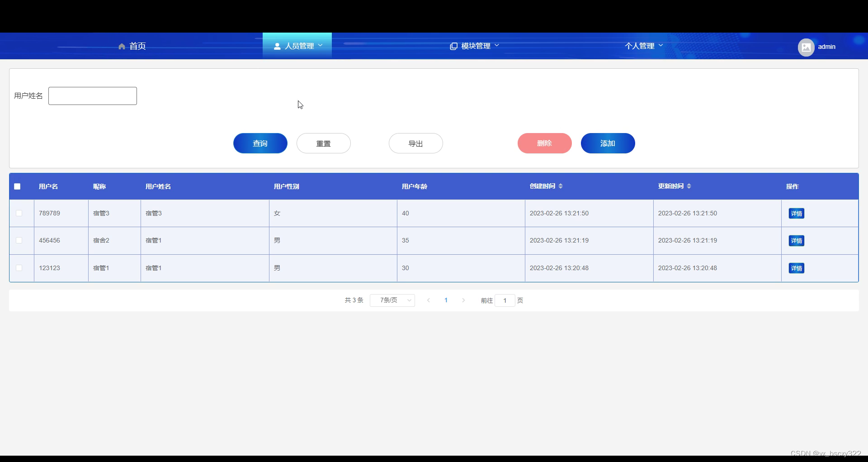This screenshot has height=462, width=868.
Task: Click the 昵称 column header
Action: (x=99, y=186)
